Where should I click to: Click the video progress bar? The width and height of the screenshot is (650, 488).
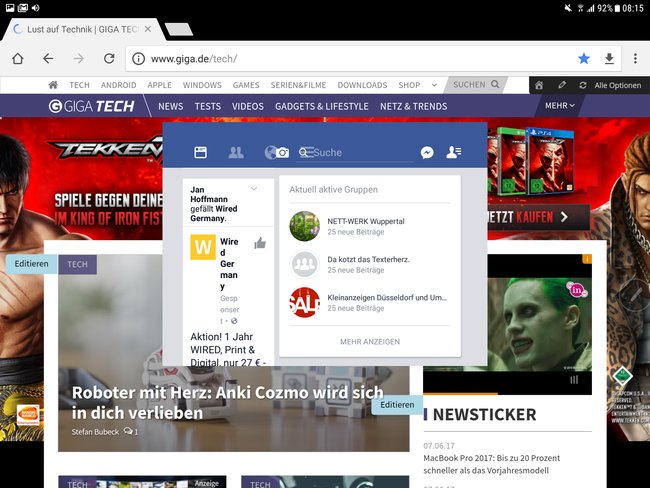click(x=507, y=393)
